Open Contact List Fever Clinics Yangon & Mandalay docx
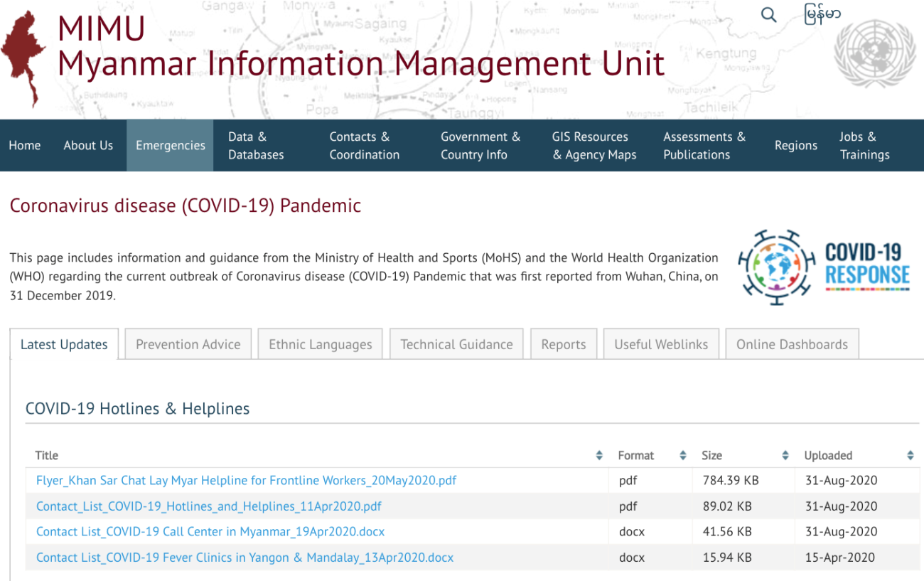 tap(245, 558)
